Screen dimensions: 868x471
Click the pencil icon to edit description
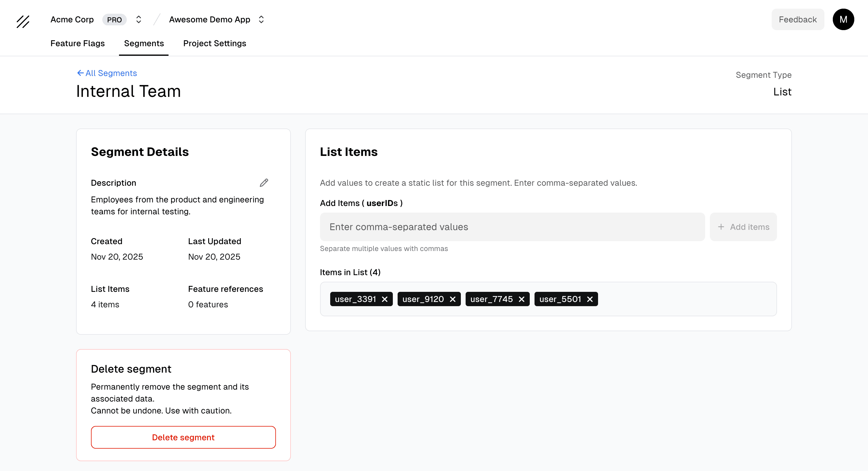pos(264,182)
